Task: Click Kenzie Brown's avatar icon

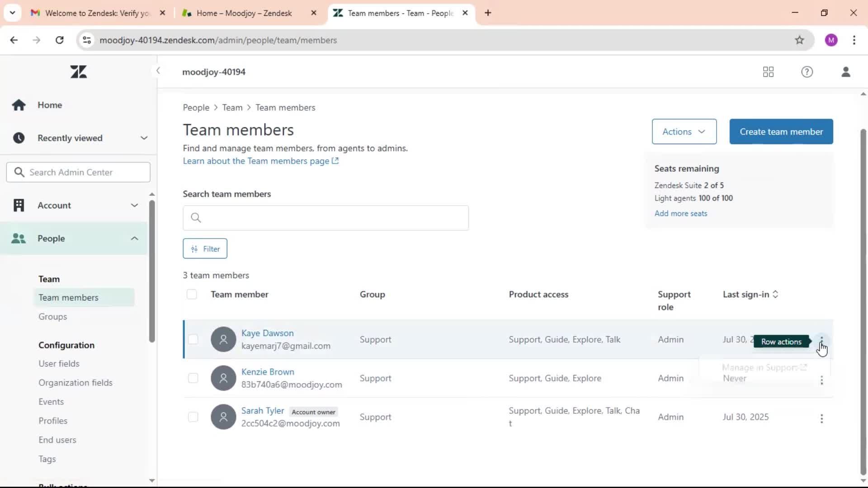Action: pyautogui.click(x=223, y=378)
